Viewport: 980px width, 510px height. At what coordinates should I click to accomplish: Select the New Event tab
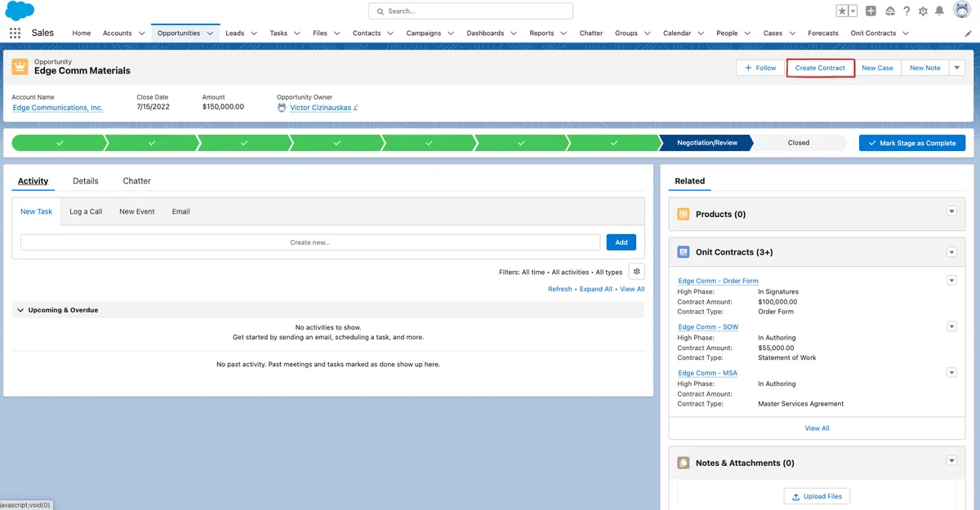(x=137, y=211)
